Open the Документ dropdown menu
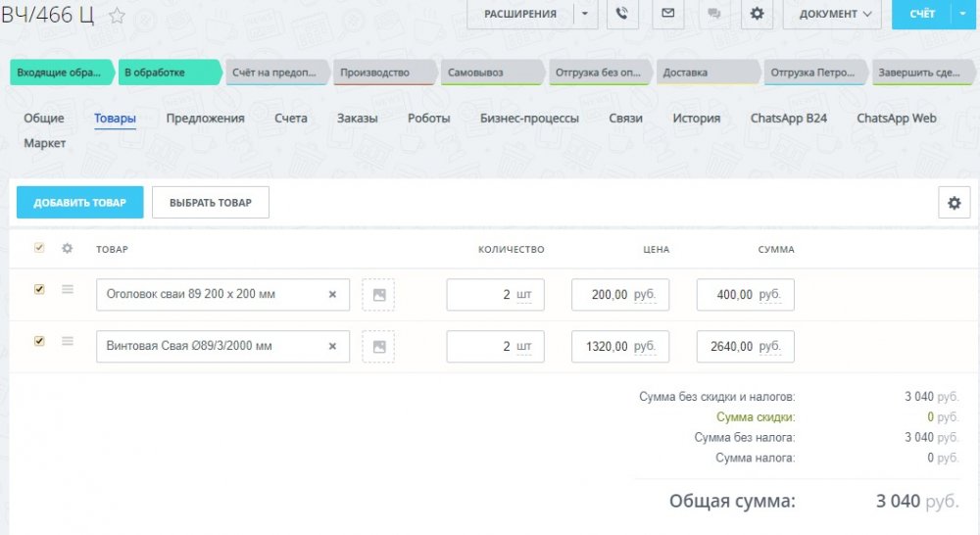The height and width of the screenshot is (535, 980). pos(834,14)
